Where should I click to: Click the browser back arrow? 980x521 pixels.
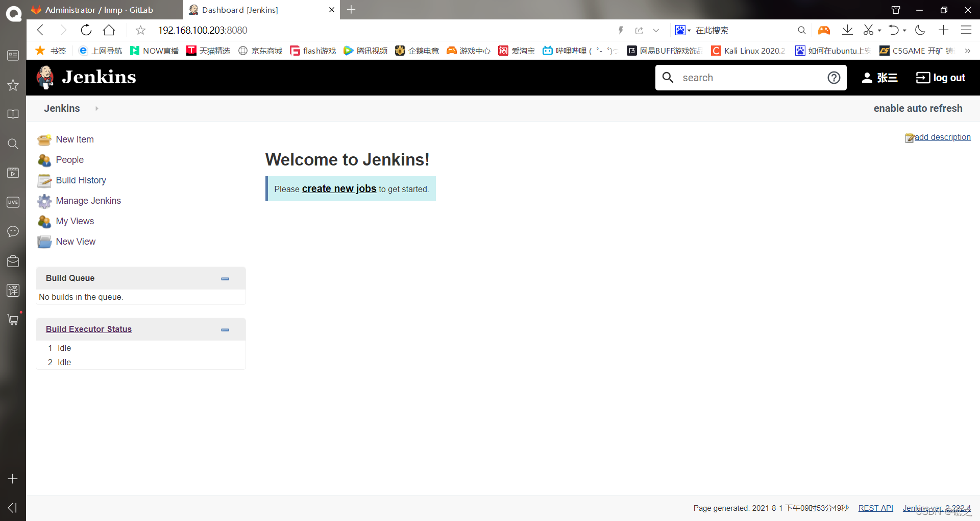[41, 30]
